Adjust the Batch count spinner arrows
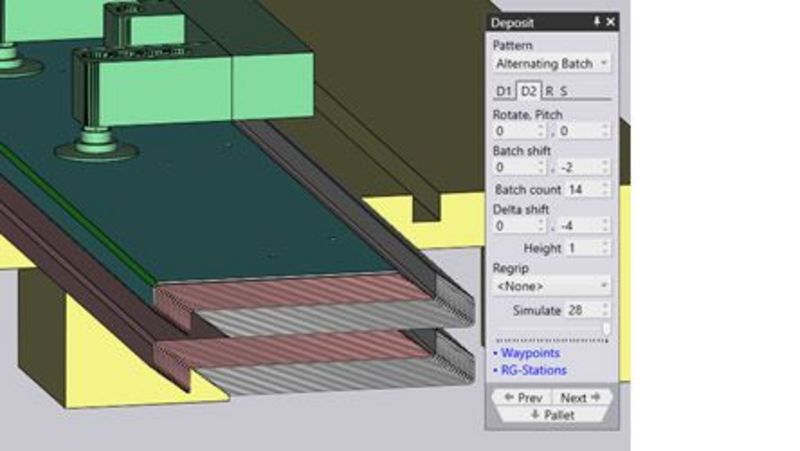The width and height of the screenshot is (800, 451). pos(605,189)
